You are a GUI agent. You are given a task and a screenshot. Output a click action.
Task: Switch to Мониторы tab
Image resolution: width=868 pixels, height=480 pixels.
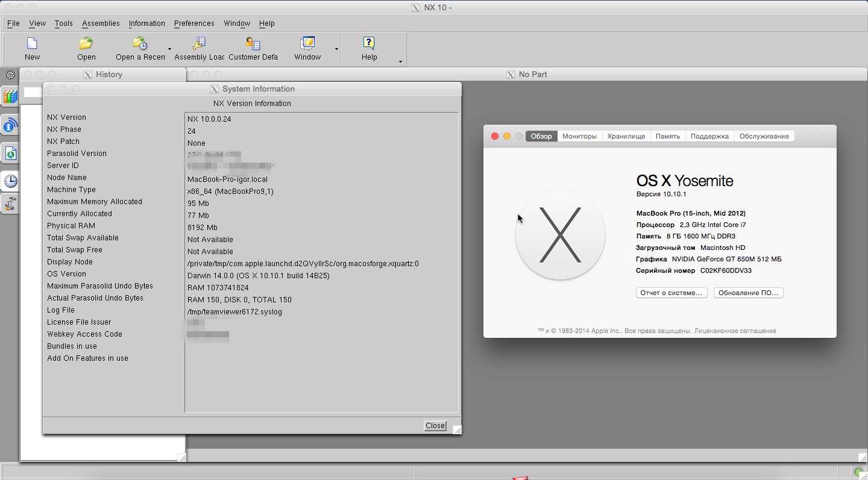(x=579, y=136)
